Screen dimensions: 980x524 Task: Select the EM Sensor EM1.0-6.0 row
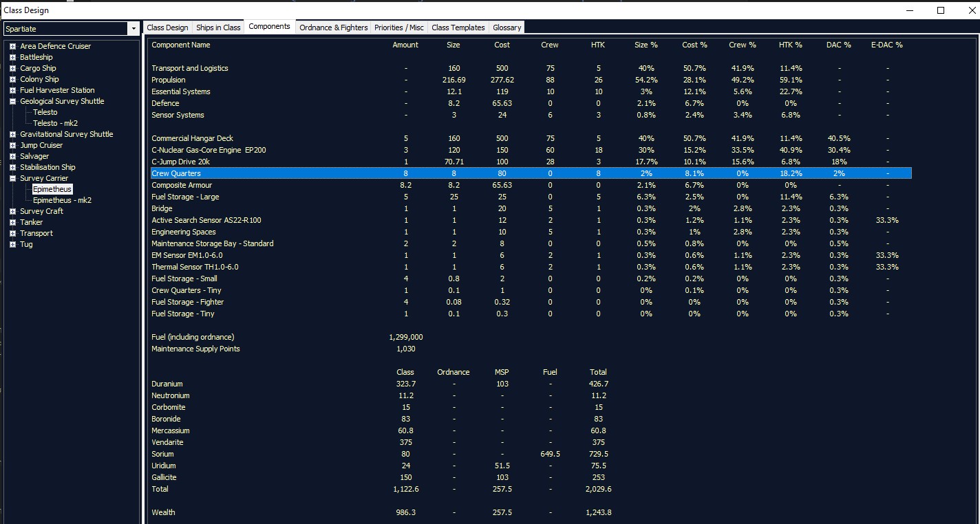coord(531,255)
